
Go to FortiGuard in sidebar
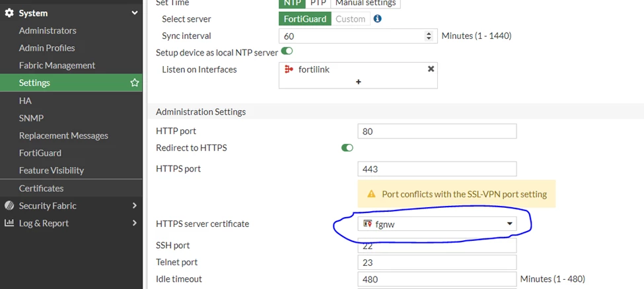pos(40,153)
